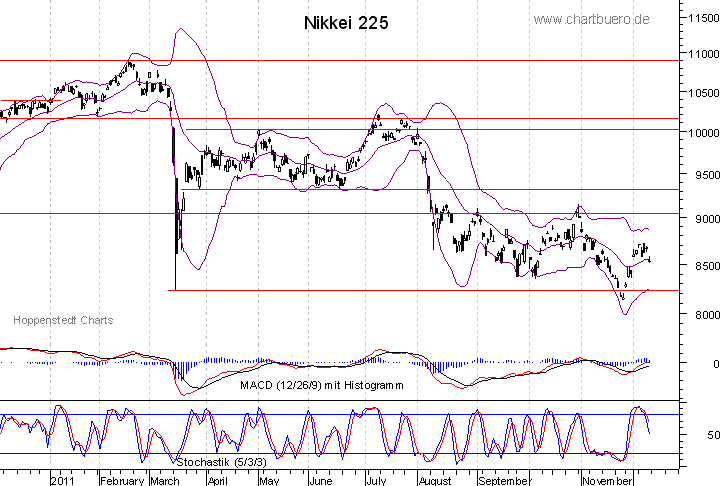Click the April month label

point(218,480)
